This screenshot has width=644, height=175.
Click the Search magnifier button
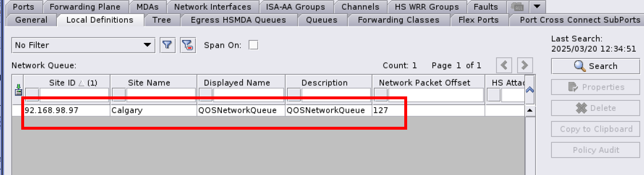click(596, 66)
